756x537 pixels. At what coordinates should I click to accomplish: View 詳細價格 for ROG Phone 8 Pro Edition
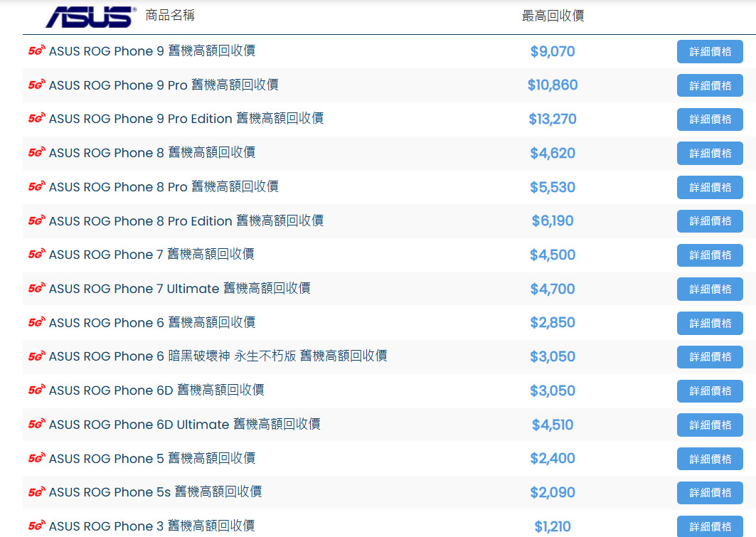[710, 221]
